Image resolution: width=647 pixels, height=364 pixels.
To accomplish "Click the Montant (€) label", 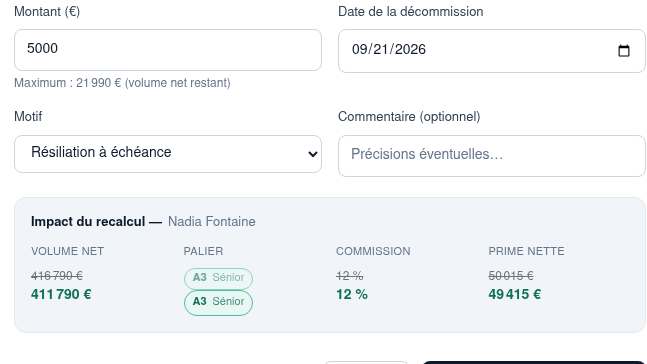I will (47, 12).
